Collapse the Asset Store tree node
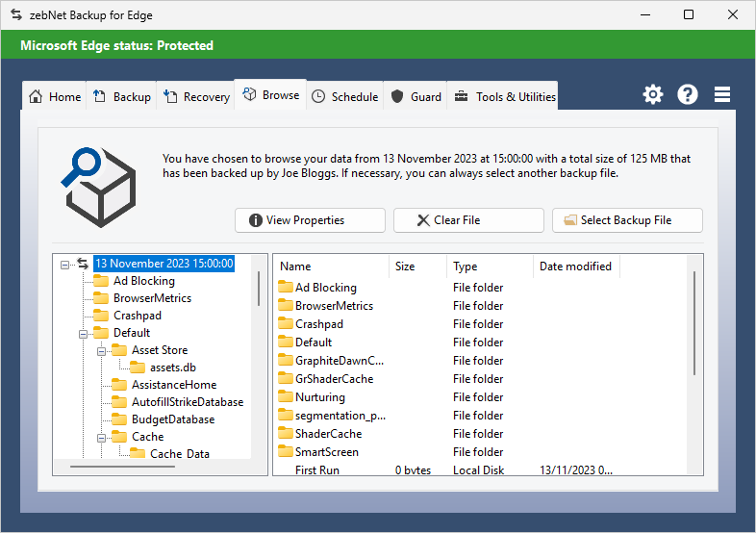Screen dimensions: 756x533 102,350
